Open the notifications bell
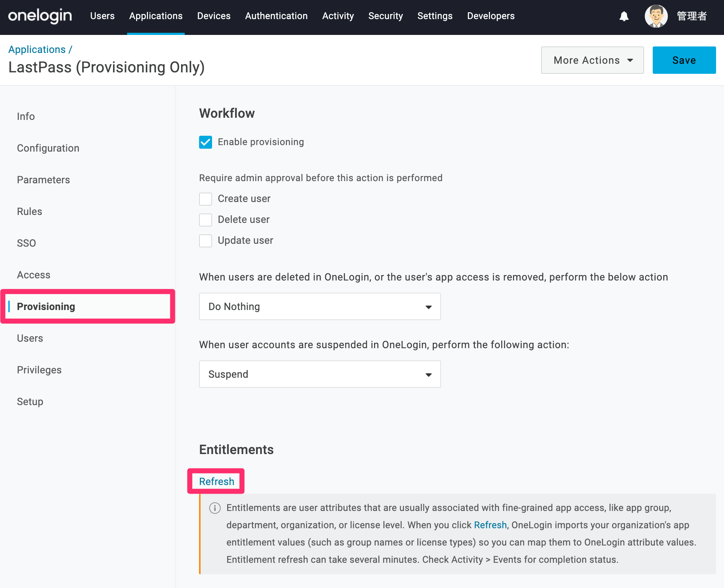 point(624,16)
